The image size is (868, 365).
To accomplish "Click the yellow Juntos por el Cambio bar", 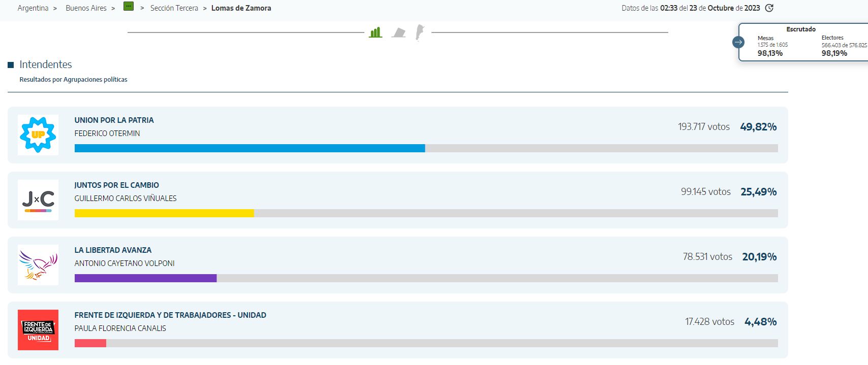I will pyautogui.click(x=164, y=213).
